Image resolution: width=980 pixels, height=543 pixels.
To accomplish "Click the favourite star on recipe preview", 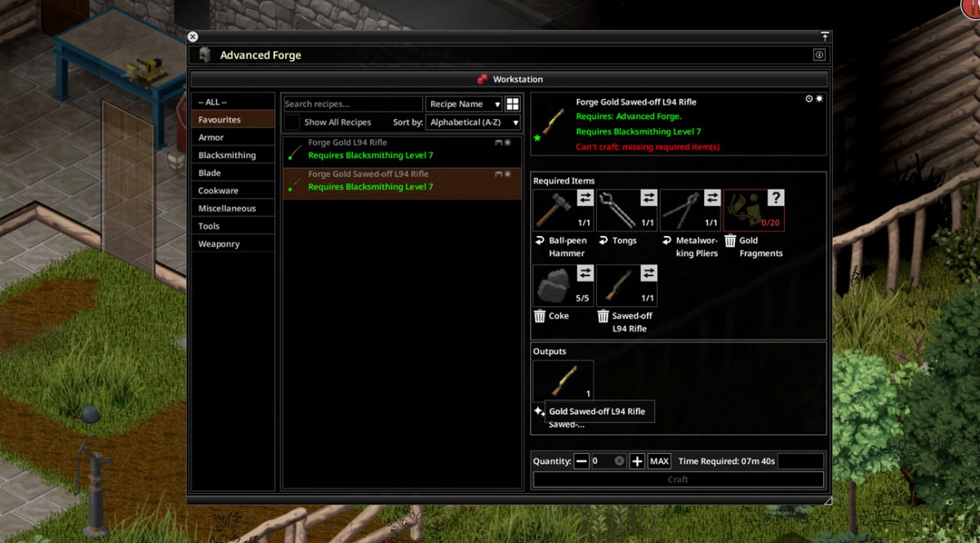I will 537,138.
